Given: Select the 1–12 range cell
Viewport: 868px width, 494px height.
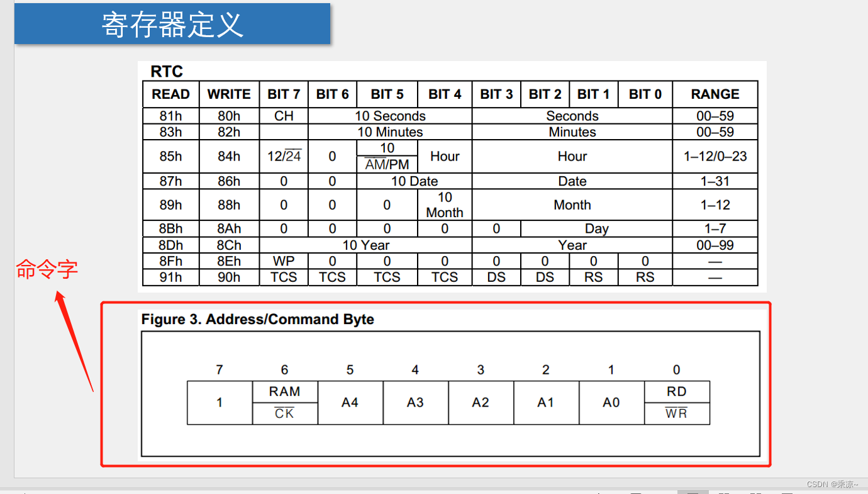Looking at the screenshot, I should [715, 205].
